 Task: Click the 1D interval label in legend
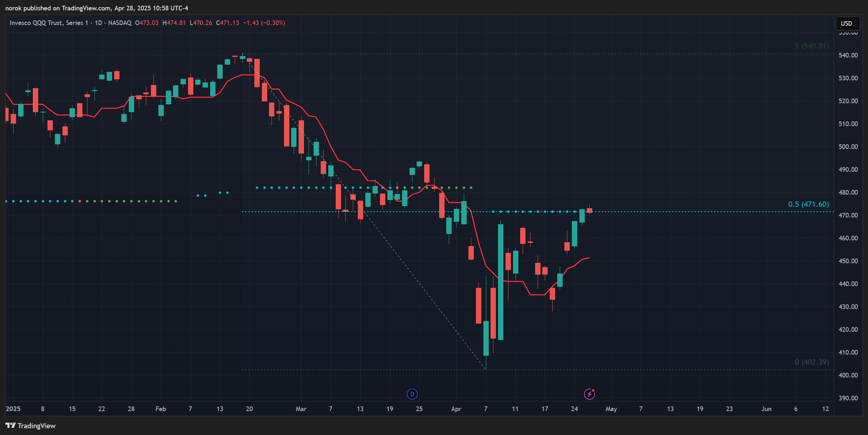point(98,23)
